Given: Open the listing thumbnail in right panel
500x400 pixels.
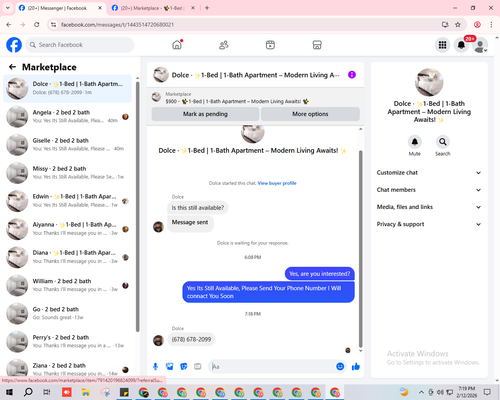Looking at the screenshot, I should click(429, 82).
